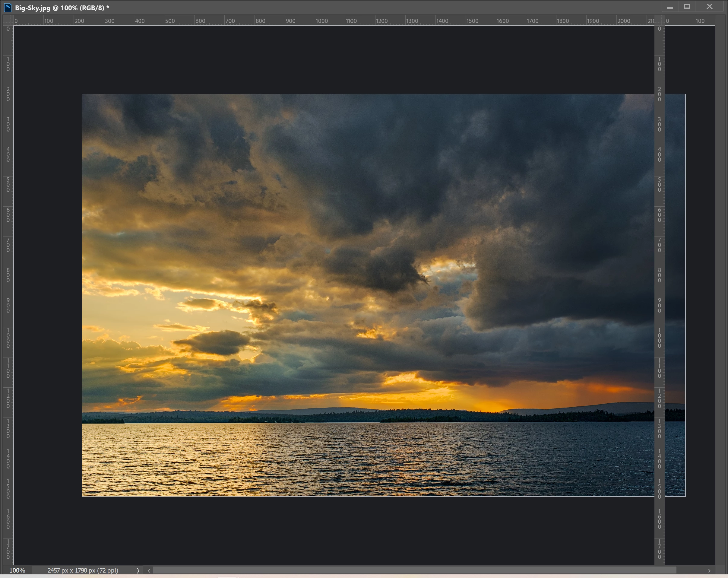The image size is (728, 578).
Task: Minimize the Big-Sky.jpg document window
Action: pyautogui.click(x=670, y=7)
